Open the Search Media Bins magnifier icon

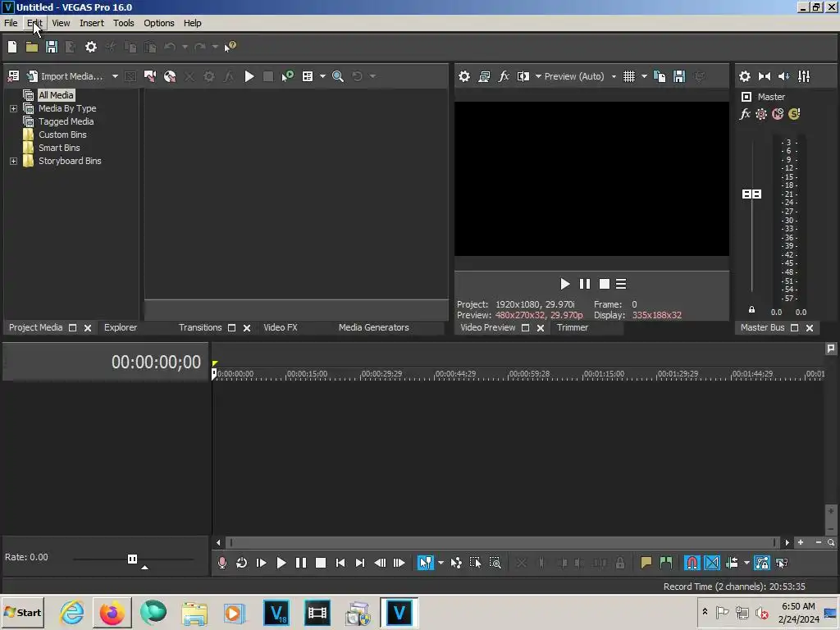[x=337, y=76]
